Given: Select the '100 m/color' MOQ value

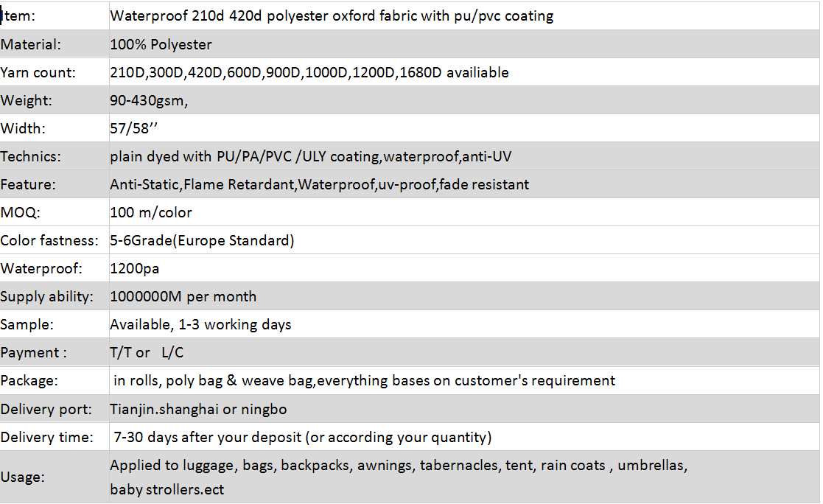Looking at the screenshot, I should tap(151, 212).
